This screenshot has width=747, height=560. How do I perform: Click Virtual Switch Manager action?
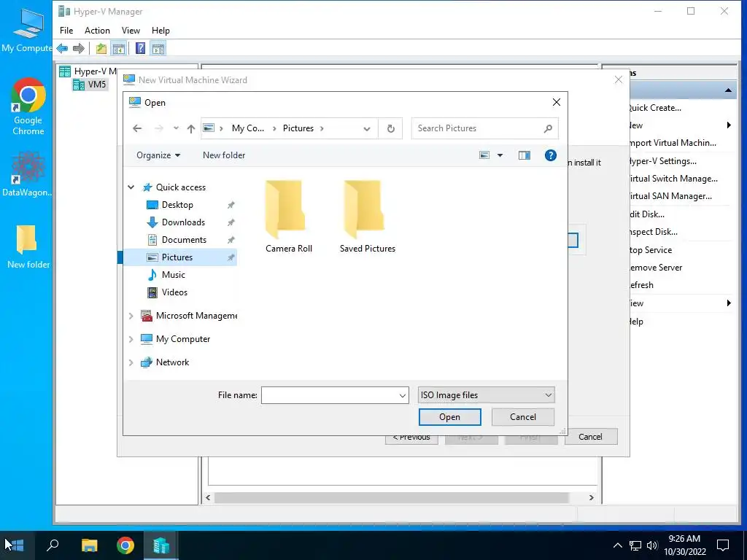673,179
